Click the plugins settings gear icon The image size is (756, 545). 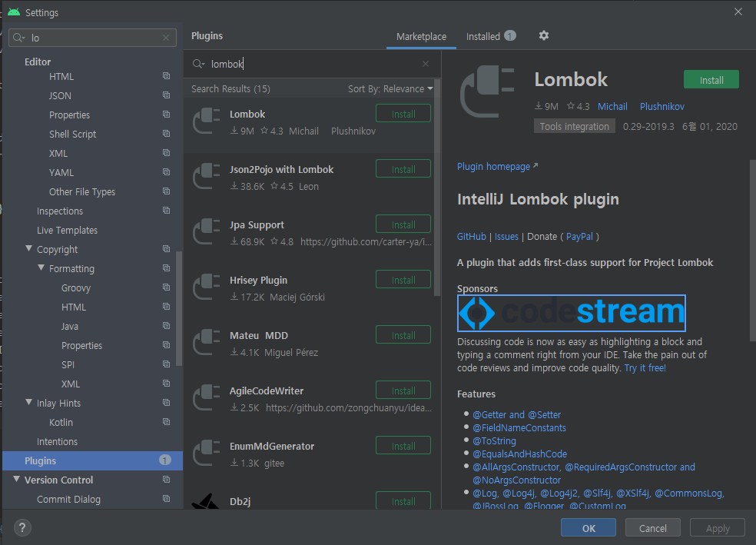coord(544,35)
